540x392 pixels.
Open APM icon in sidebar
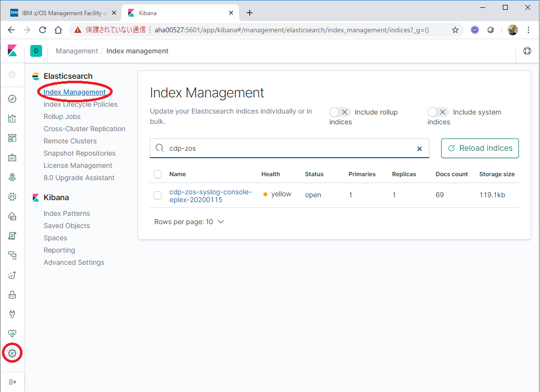pyautogui.click(x=12, y=255)
